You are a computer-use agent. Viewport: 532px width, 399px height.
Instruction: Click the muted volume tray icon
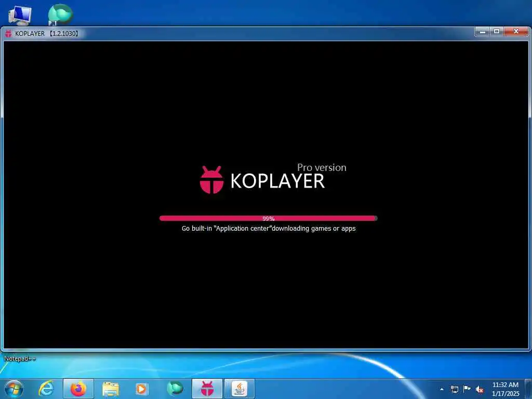pos(480,389)
